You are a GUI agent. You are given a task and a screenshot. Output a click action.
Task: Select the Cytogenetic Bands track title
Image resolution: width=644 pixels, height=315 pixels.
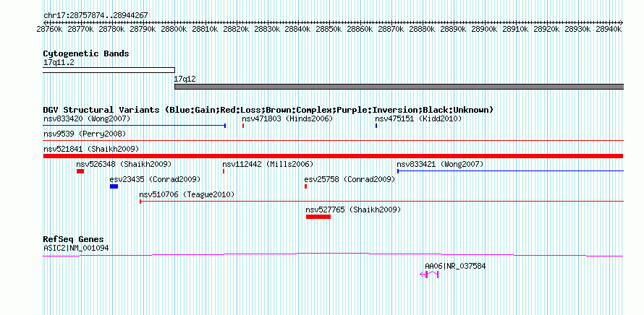(86, 53)
